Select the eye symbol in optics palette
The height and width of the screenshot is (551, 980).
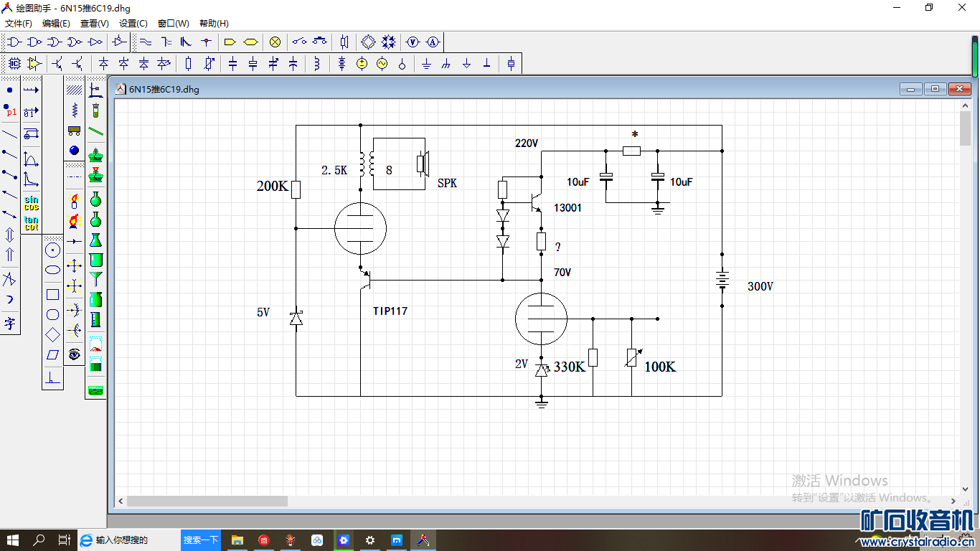[74, 354]
